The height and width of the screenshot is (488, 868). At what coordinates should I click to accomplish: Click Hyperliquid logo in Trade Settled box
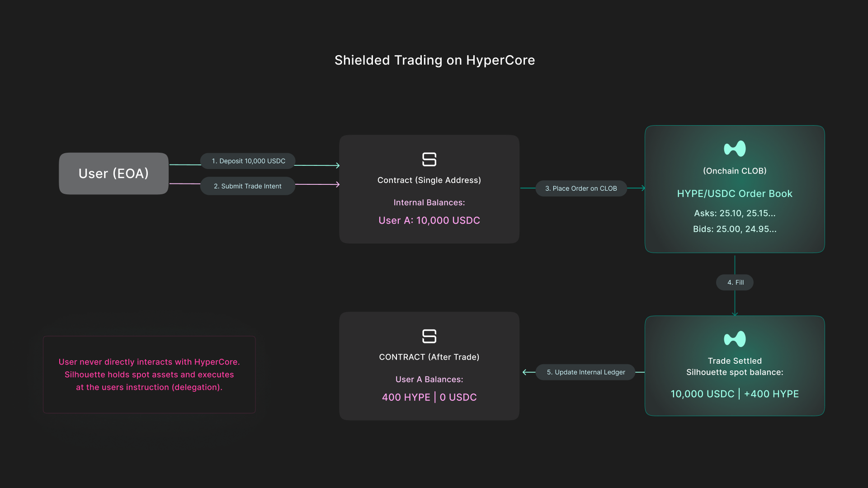click(735, 339)
